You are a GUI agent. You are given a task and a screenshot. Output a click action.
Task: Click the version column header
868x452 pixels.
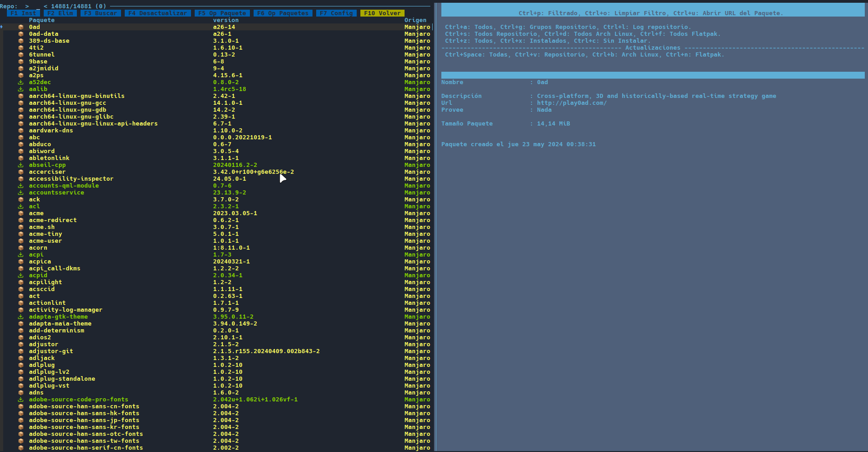click(x=226, y=20)
